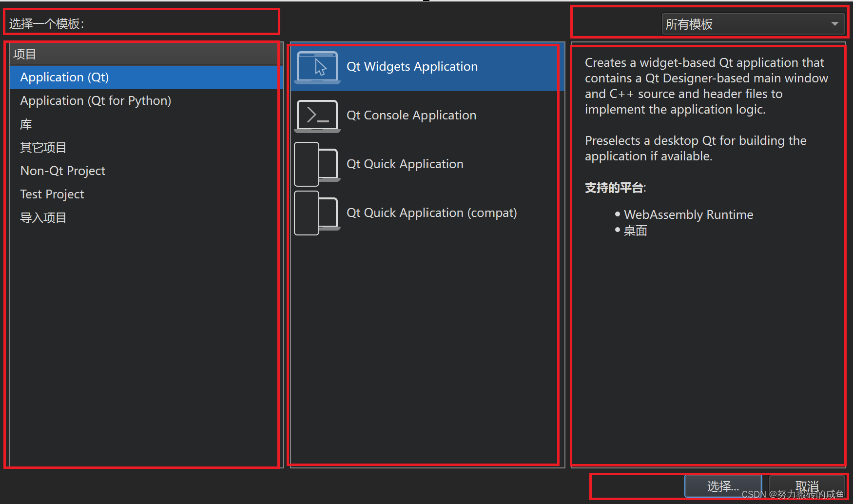Open the 所有模板 template filter dropdown
The width and height of the screenshot is (853, 504).
[753, 24]
